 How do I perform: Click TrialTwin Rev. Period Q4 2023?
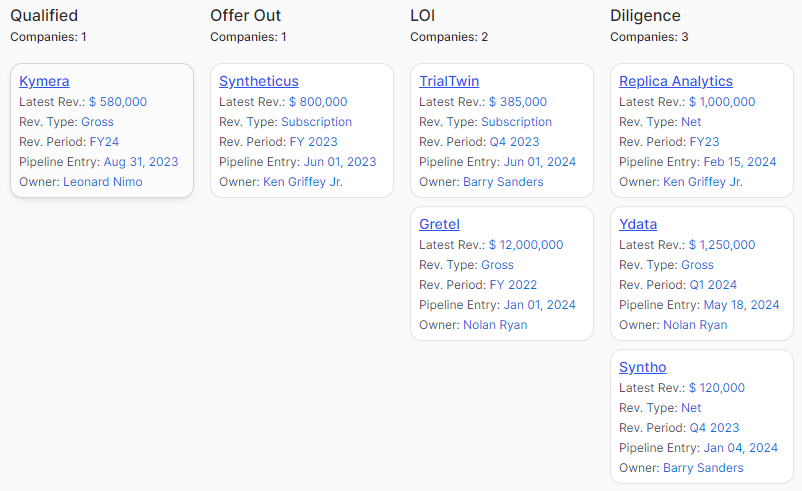[515, 142]
